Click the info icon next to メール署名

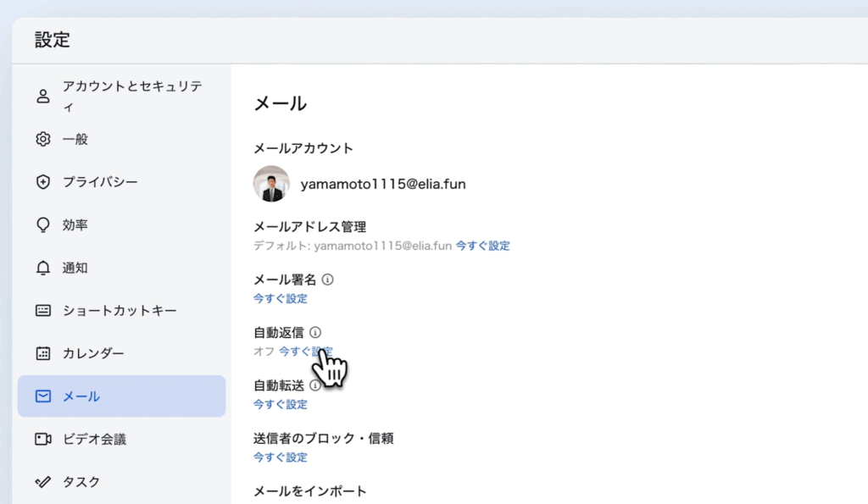pyautogui.click(x=328, y=280)
